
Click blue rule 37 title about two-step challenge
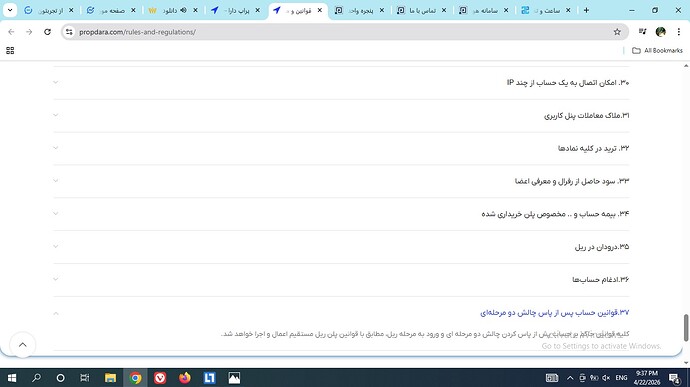554,313
